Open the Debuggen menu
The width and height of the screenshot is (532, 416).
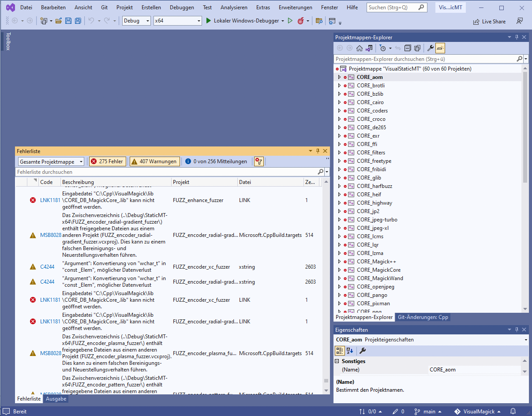click(x=182, y=7)
